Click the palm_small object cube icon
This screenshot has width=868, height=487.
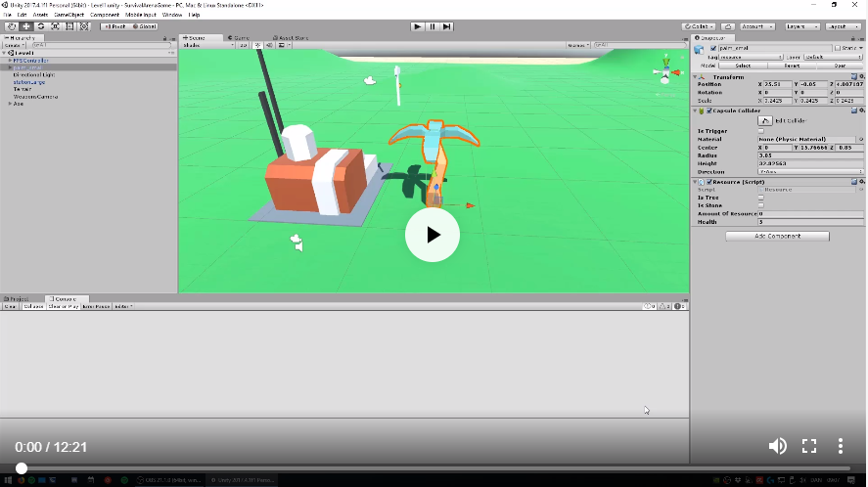[699, 49]
